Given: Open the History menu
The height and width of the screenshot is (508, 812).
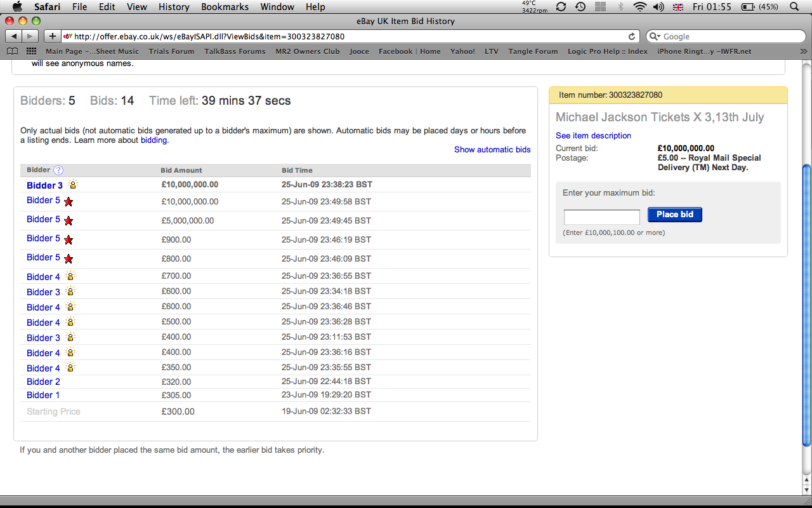Looking at the screenshot, I should pyautogui.click(x=174, y=7).
